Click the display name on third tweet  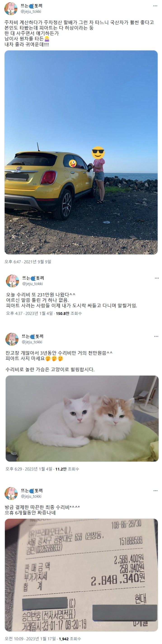coord(33,336)
